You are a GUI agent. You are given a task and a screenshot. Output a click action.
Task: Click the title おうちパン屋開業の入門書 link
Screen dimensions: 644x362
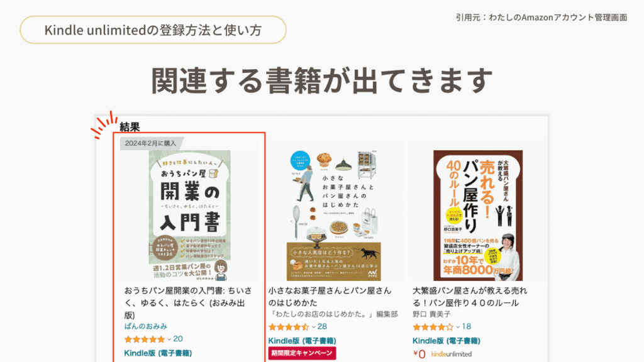(188, 303)
